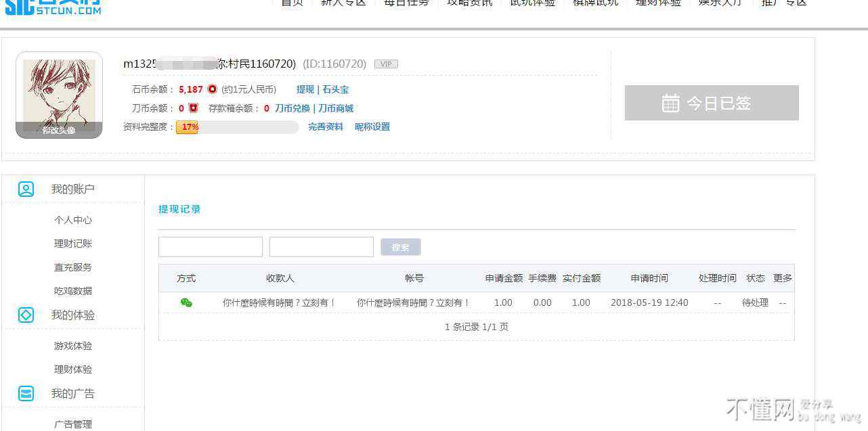Click the 5,187 石币 balance value
The width and height of the screenshot is (868, 431).
pos(191,89)
